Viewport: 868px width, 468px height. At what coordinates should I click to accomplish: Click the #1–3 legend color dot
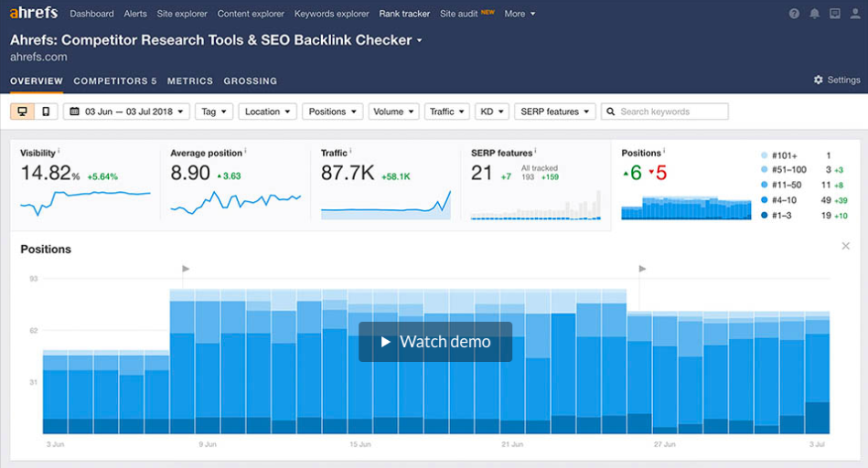[765, 215]
